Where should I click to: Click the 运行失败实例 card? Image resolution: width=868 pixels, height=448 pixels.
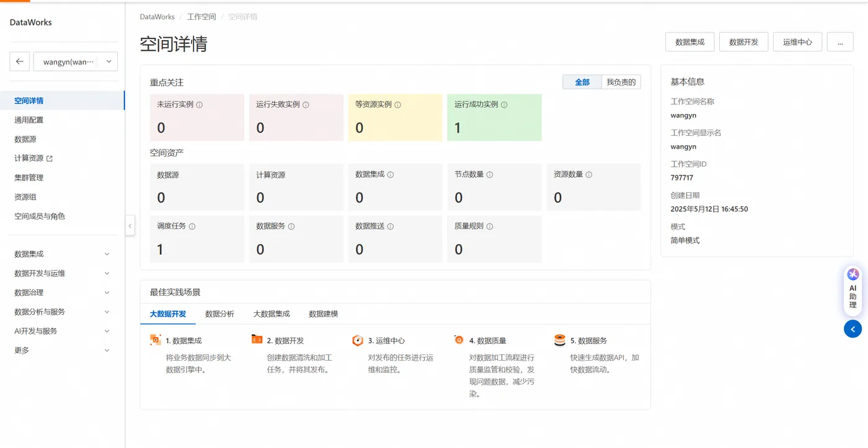click(296, 117)
